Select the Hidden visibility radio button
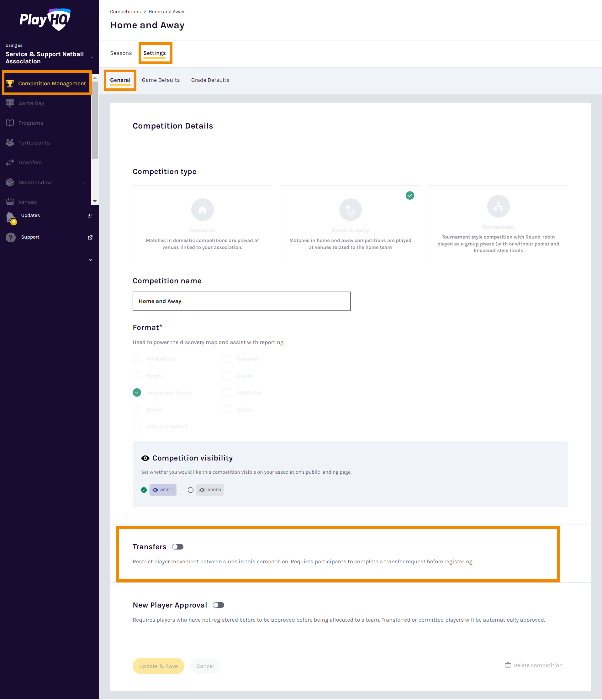 click(191, 490)
